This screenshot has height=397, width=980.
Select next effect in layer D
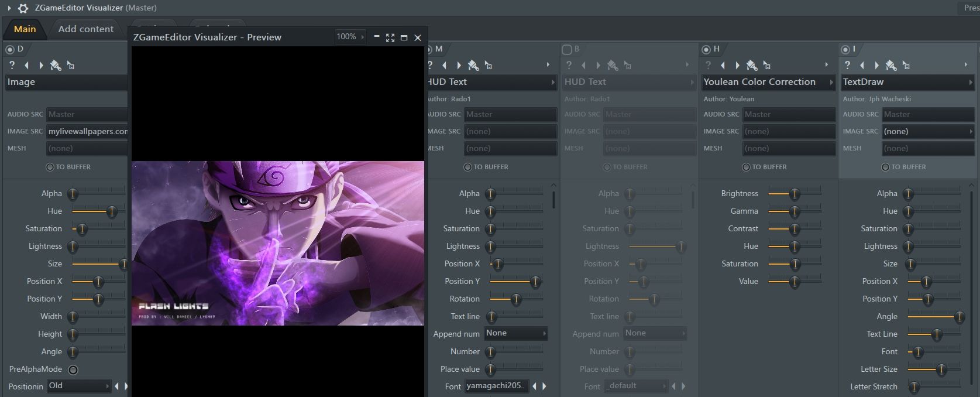click(x=41, y=65)
